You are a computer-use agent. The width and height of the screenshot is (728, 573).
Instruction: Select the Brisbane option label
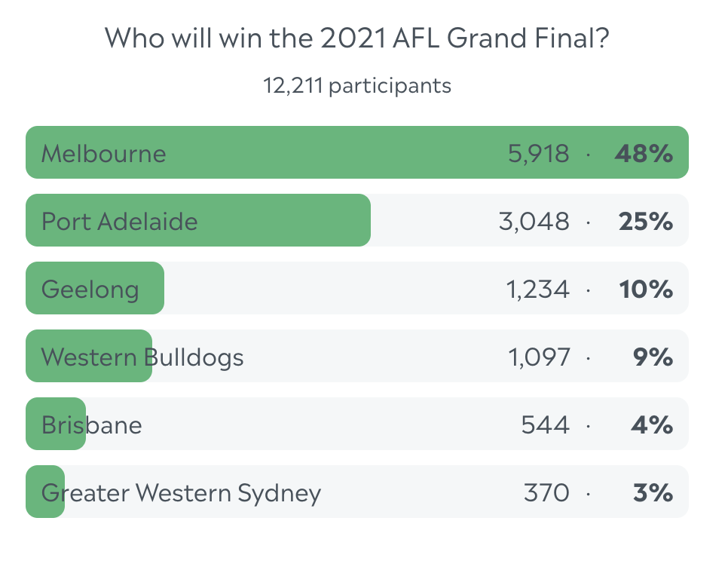coord(92,425)
